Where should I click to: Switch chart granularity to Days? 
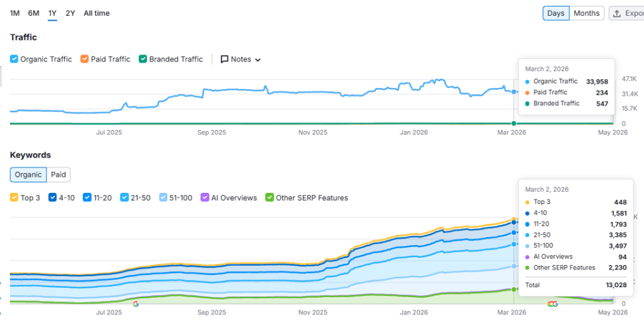pyautogui.click(x=555, y=13)
